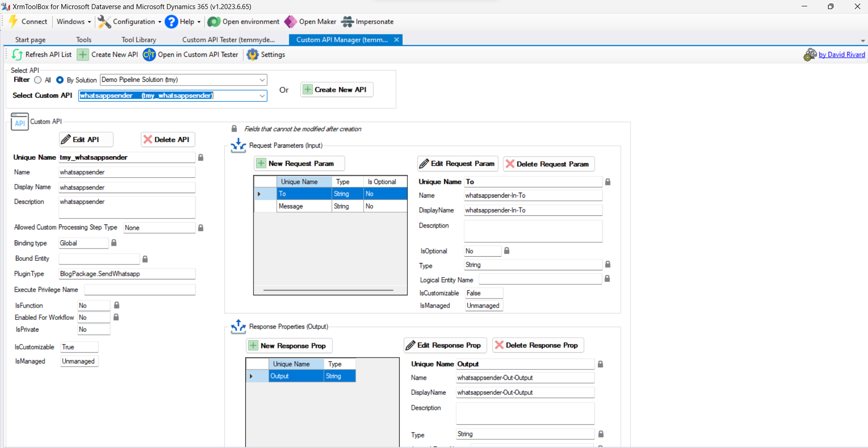Viewport: 868px width, 448px height.
Task: Select the All filter radio button
Action: click(x=38, y=80)
